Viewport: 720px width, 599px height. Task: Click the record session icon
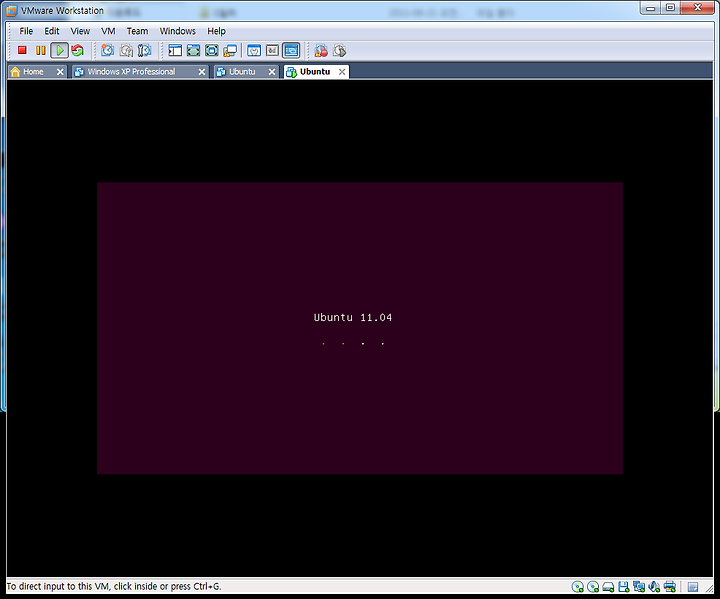321,50
